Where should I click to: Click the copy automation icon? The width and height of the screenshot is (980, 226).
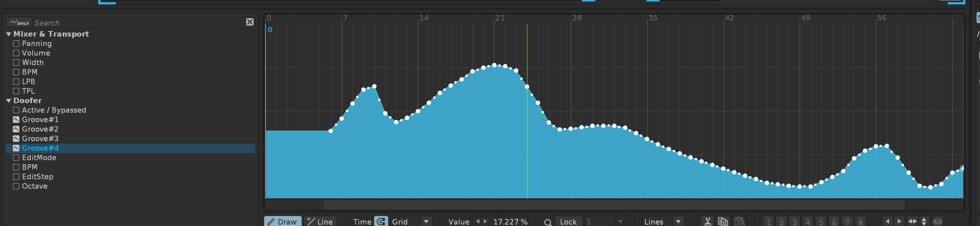pyautogui.click(x=723, y=222)
